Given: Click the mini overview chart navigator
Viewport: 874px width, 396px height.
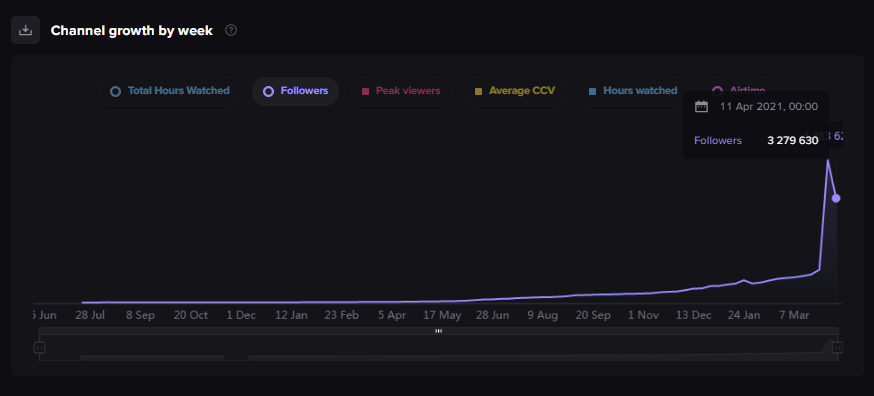Looking at the screenshot, I should 438,347.
